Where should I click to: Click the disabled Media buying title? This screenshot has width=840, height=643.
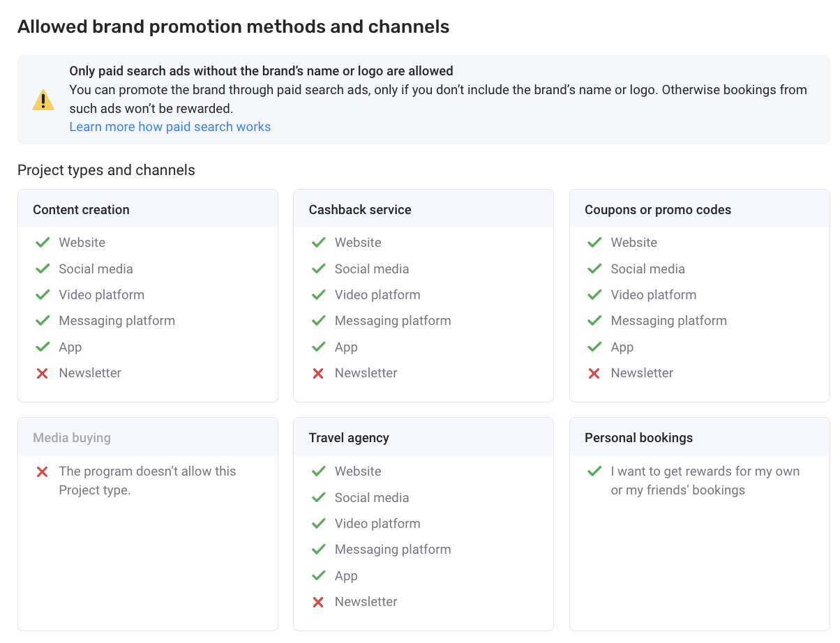(x=72, y=438)
